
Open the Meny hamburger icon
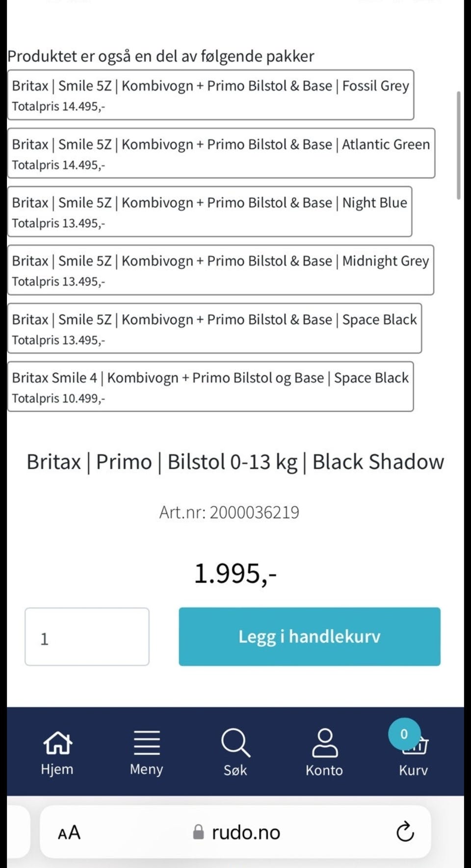(147, 742)
